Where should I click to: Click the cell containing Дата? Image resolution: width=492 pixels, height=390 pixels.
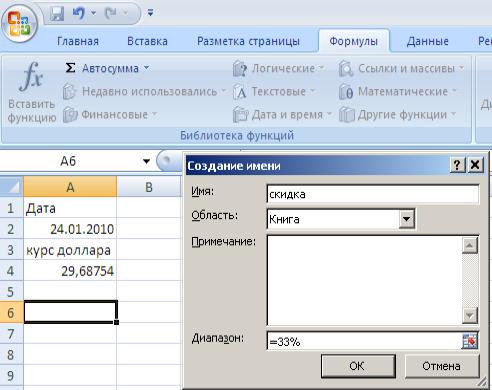(x=70, y=208)
